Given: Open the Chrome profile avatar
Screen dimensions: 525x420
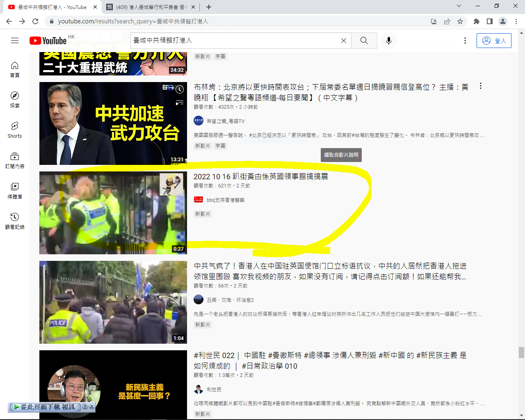Looking at the screenshot, I should tap(503, 21).
